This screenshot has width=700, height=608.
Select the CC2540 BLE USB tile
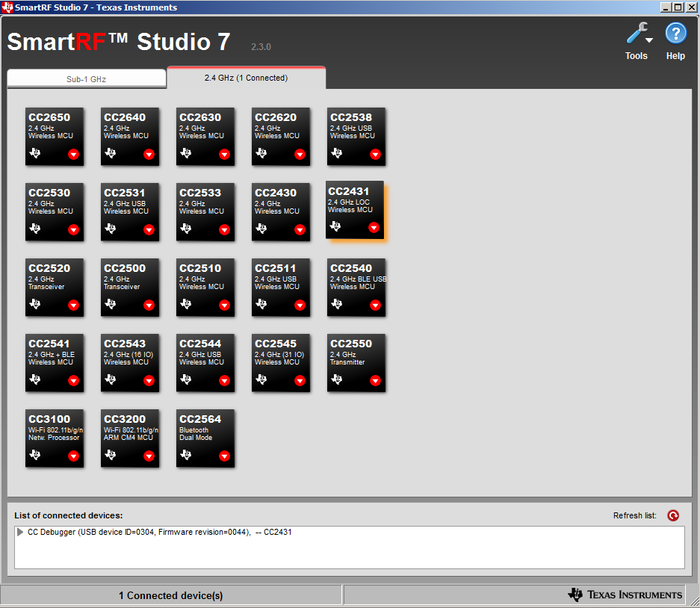click(x=356, y=288)
